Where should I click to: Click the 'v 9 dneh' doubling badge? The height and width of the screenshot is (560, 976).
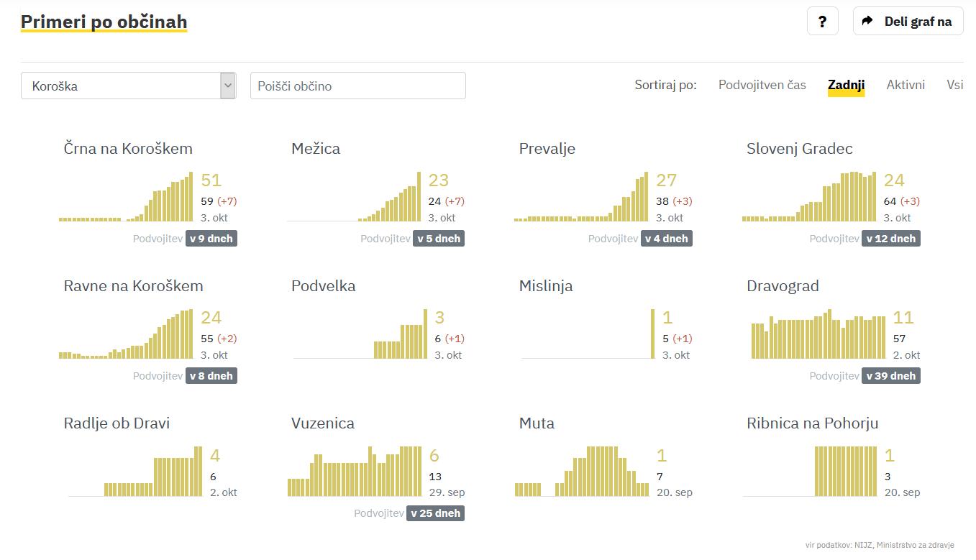[211, 239]
